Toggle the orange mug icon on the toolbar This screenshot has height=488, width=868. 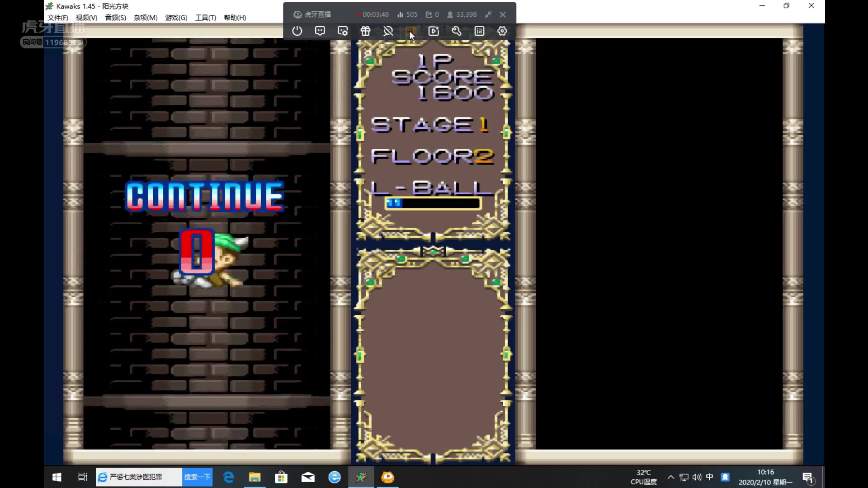click(x=410, y=31)
